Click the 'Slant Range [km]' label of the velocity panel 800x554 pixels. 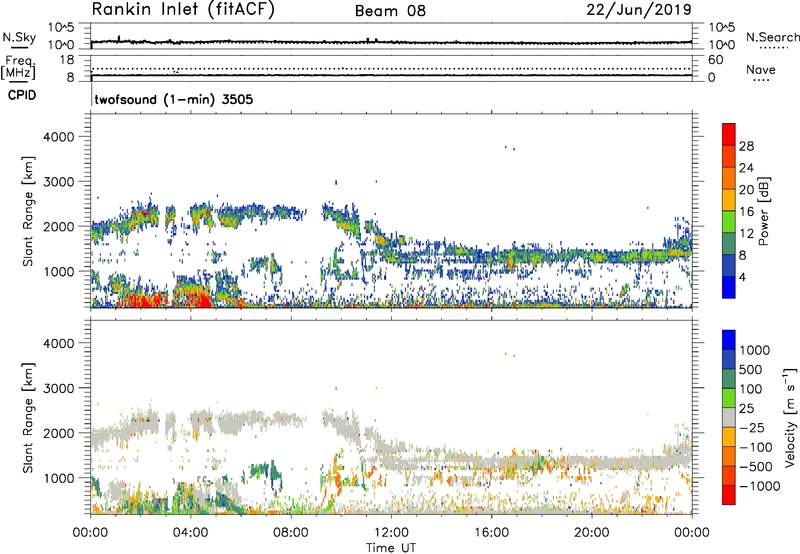coord(28,418)
